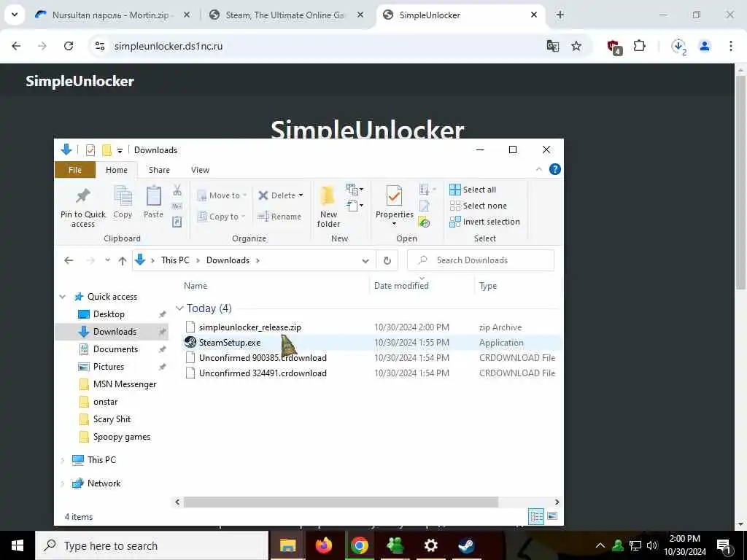Screen dimensions: 747x560
Task: Select simpleunlocker_release.zip file
Action: [x=250, y=327]
